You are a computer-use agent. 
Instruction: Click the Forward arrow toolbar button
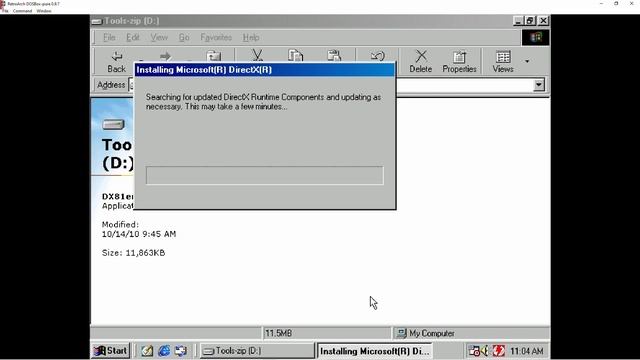[165, 56]
